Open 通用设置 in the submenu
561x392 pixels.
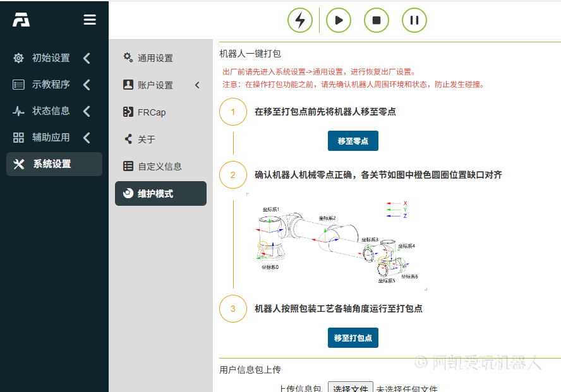tap(155, 58)
